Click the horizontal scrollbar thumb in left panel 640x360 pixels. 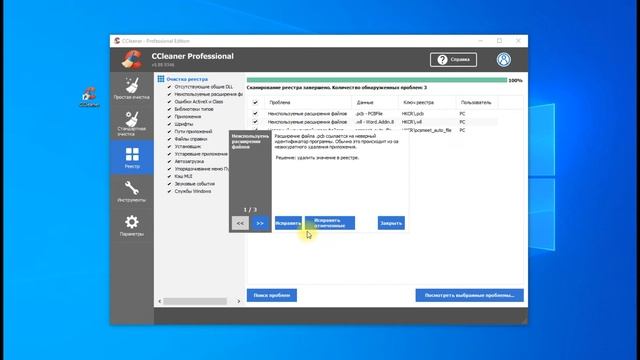pos(195,301)
